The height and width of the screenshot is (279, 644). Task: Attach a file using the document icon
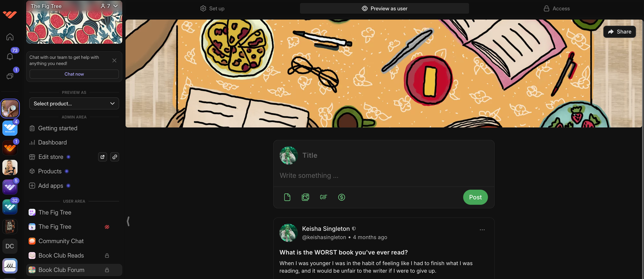pyautogui.click(x=287, y=197)
